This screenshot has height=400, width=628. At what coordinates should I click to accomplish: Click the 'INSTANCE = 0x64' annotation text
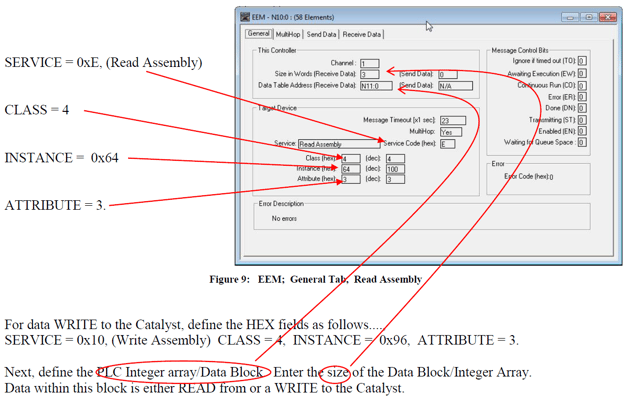[61, 158]
